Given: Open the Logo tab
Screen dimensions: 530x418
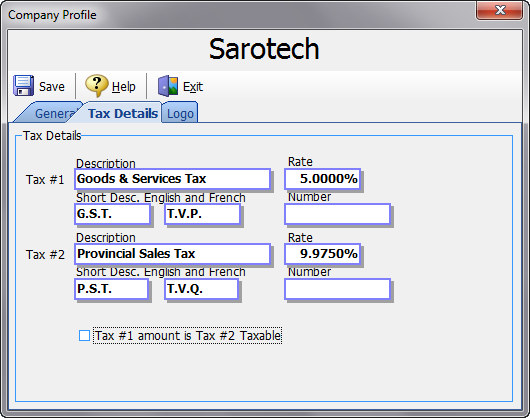Looking at the screenshot, I should coord(180,113).
